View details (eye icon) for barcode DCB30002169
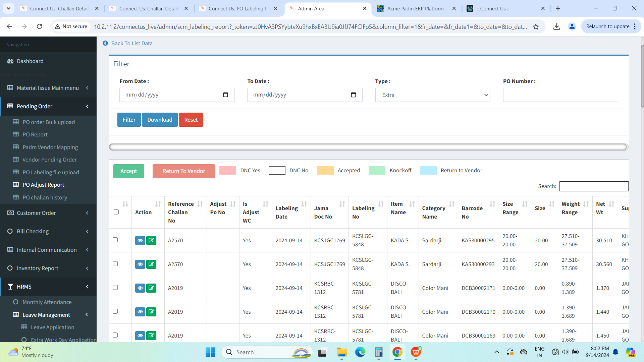This screenshot has width=644, height=362. (x=140, y=336)
